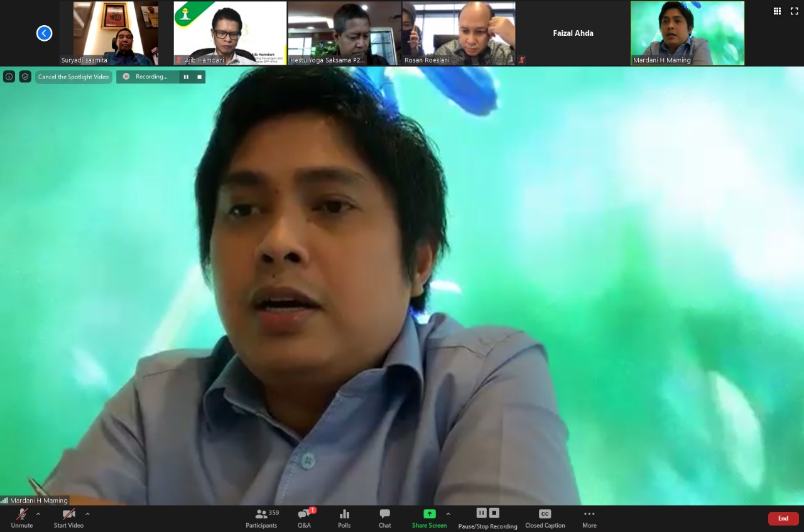
Task: Turn on Closed Caption
Action: 545,518
